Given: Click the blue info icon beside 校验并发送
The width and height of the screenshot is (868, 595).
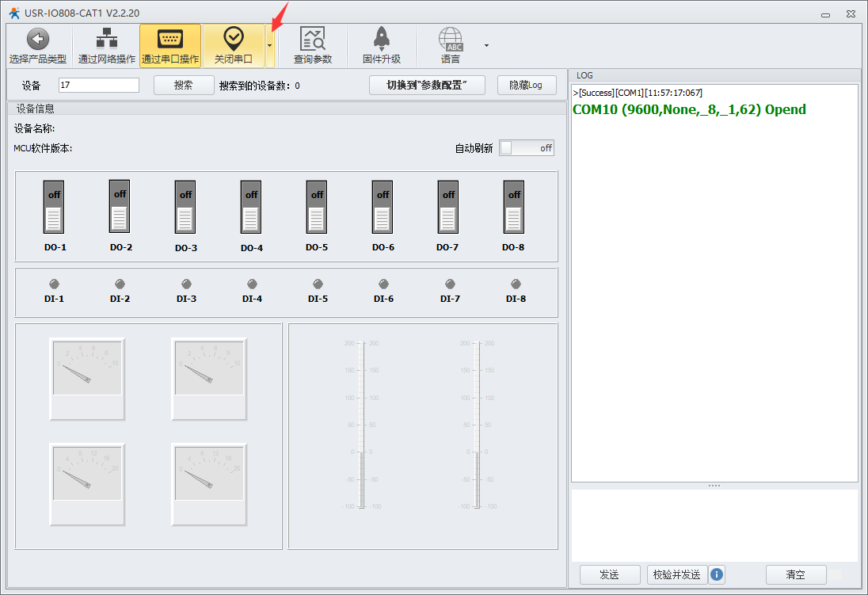Looking at the screenshot, I should 717,574.
